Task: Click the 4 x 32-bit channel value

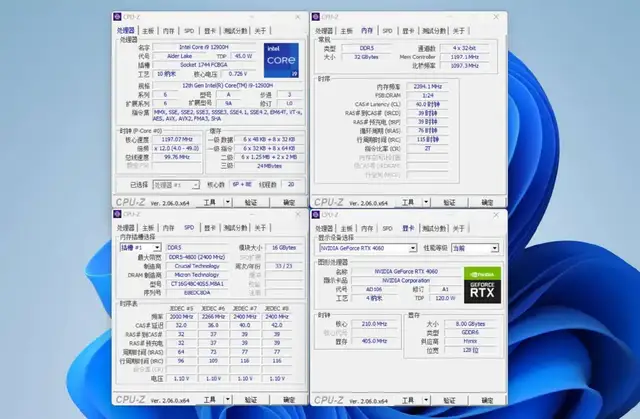Action: click(464, 48)
